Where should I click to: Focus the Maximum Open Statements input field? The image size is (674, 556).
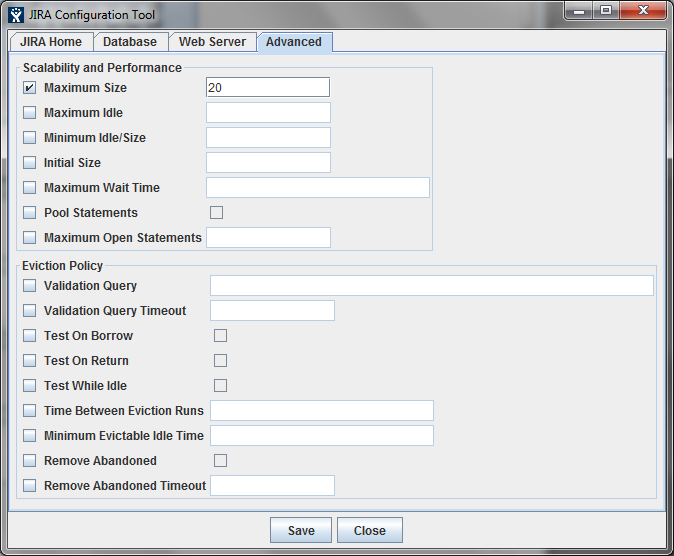(x=268, y=237)
